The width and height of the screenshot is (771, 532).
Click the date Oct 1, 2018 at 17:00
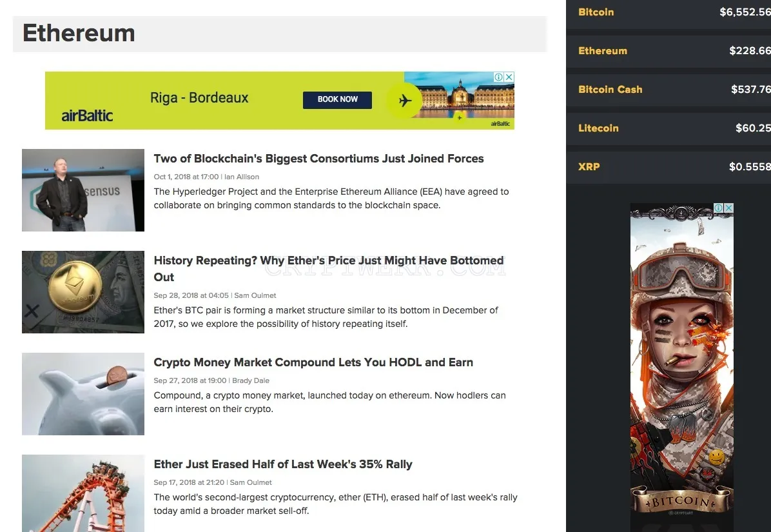point(186,177)
